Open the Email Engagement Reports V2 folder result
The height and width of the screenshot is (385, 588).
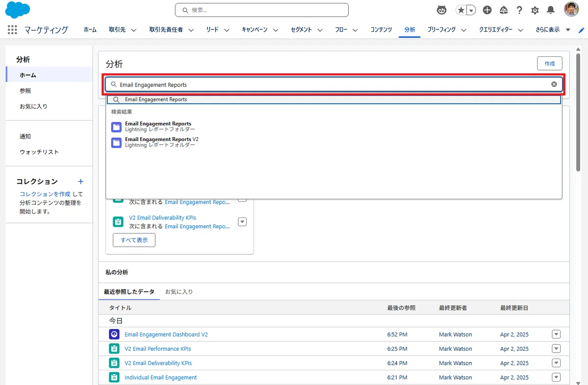pos(333,143)
